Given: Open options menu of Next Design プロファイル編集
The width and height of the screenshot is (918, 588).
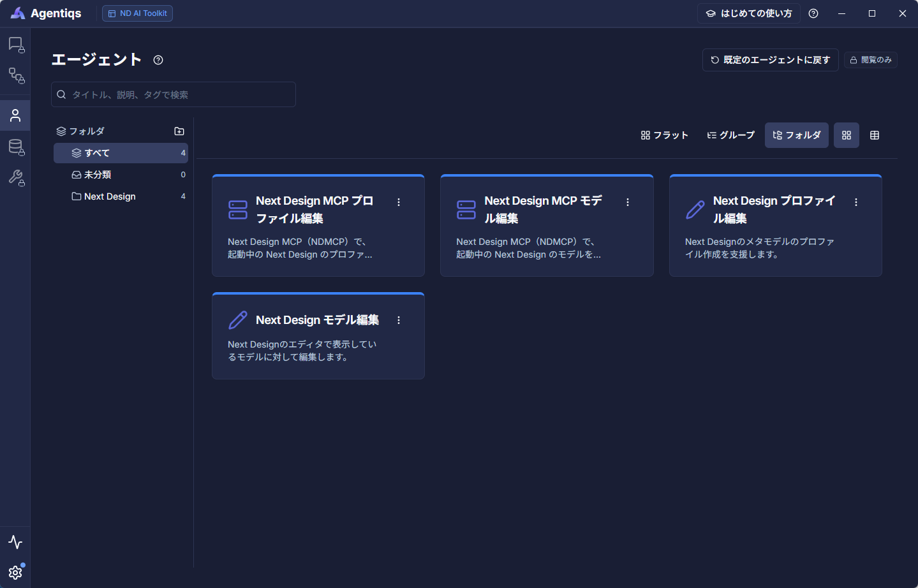Looking at the screenshot, I should point(856,202).
